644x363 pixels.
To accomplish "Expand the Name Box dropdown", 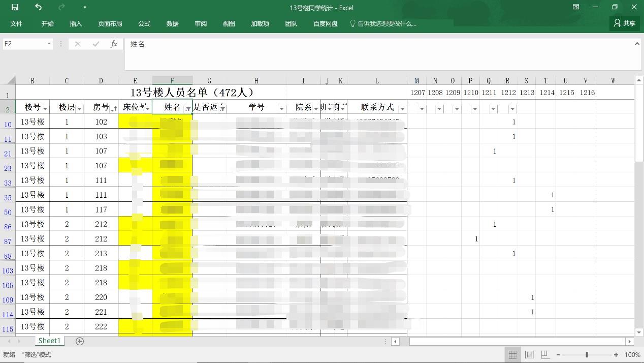I will click(49, 44).
